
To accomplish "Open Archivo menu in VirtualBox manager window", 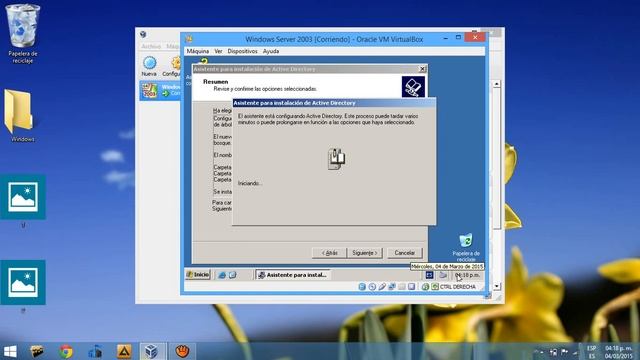I will (x=151, y=47).
